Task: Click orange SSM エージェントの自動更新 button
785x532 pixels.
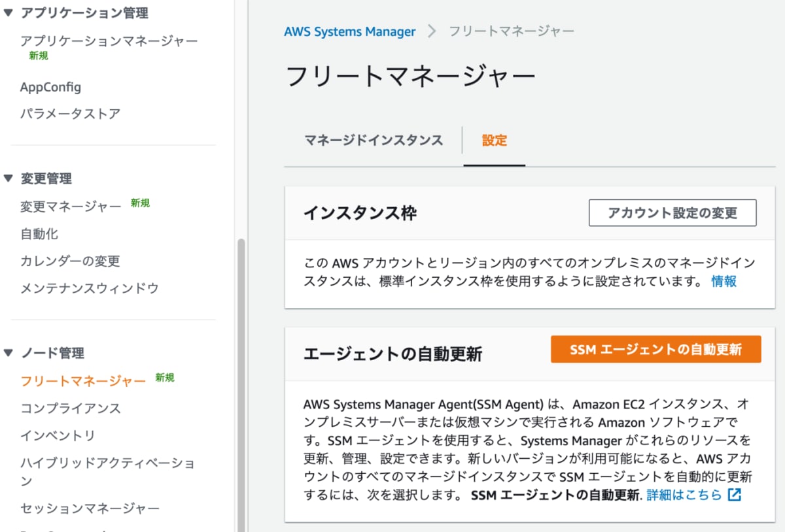Action: coord(656,349)
